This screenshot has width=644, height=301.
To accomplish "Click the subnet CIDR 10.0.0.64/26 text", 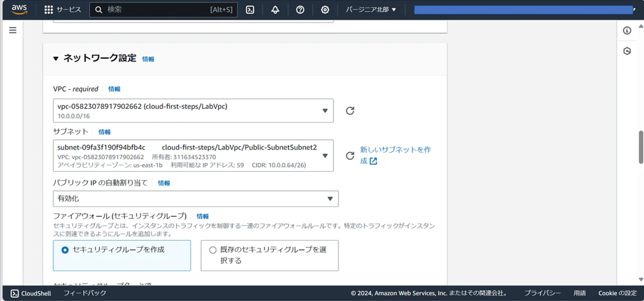I will click(x=280, y=165).
